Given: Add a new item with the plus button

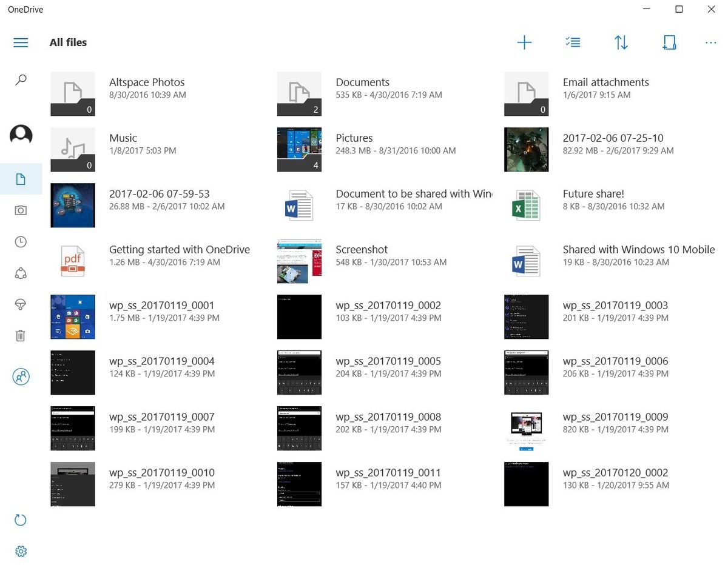Looking at the screenshot, I should 524,42.
